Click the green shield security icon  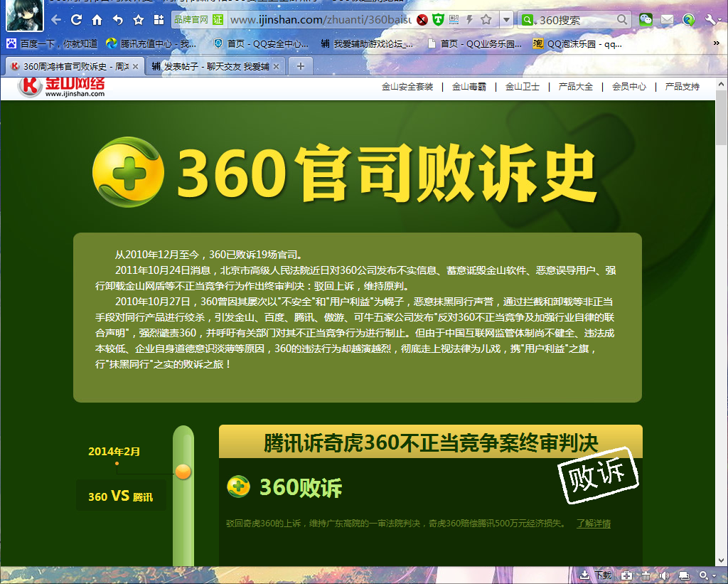click(x=438, y=19)
